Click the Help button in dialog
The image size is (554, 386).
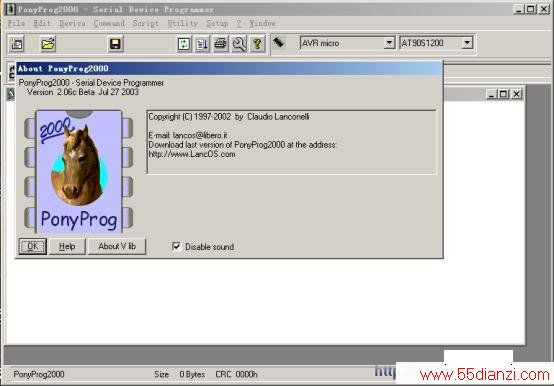tap(67, 246)
